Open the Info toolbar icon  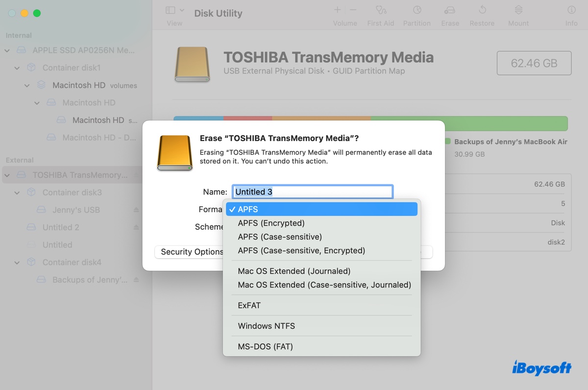pos(571,10)
